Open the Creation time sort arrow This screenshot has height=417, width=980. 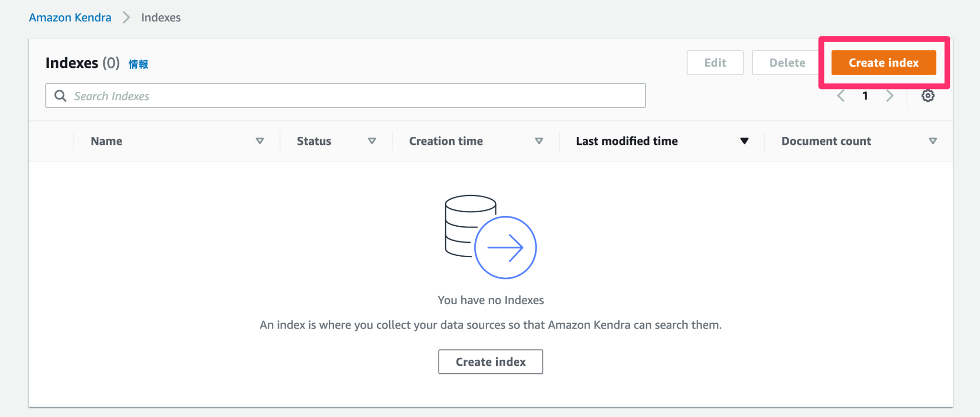539,141
